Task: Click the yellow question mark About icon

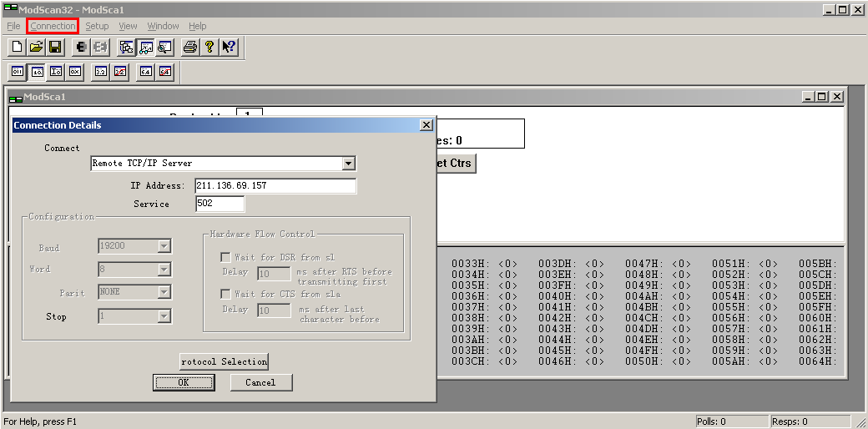Action: 209,47
